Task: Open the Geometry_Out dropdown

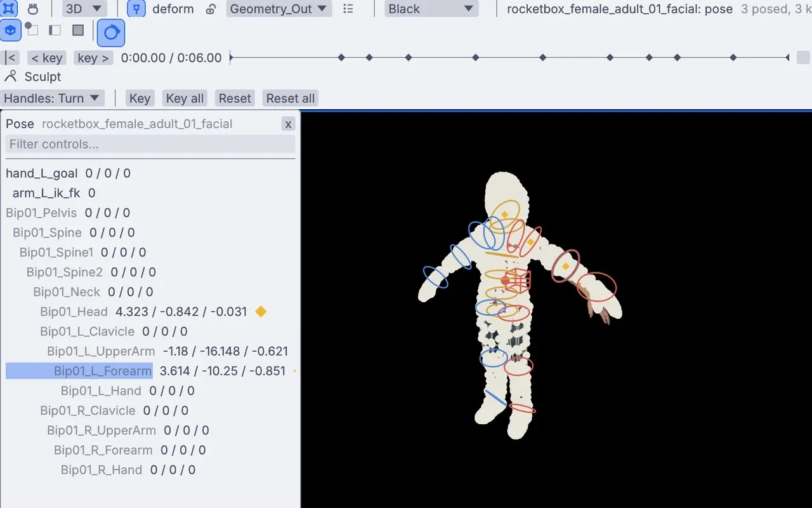Action: (x=278, y=9)
